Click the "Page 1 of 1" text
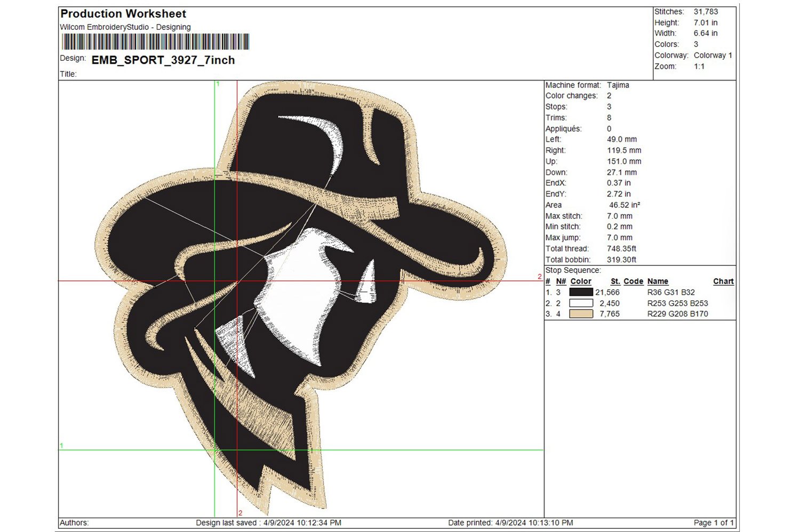The height and width of the screenshot is (532, 800). pos(714,523)
